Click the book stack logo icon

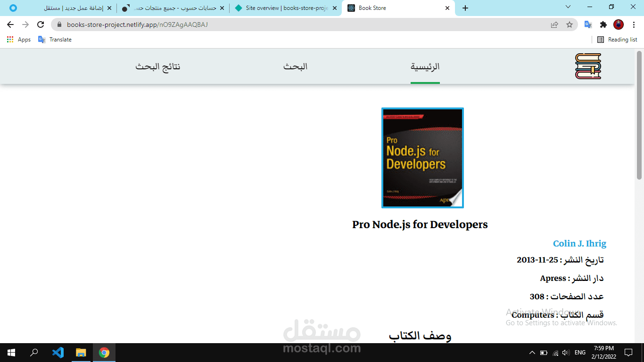[588, 66]
